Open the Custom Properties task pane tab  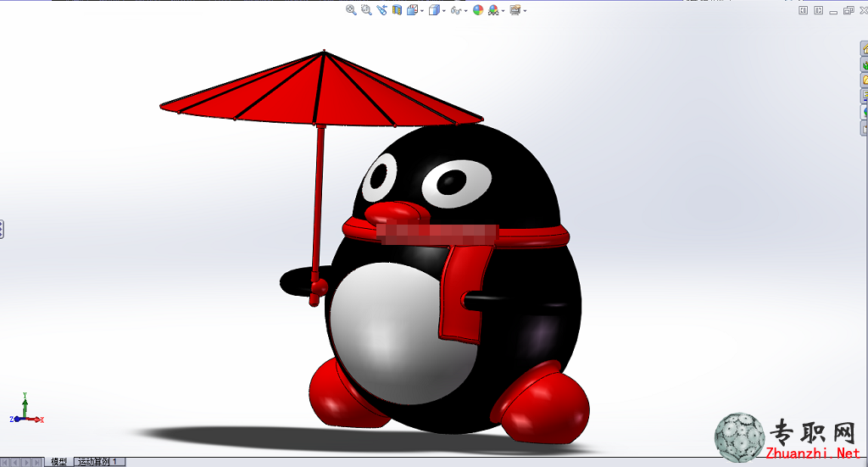pos(864,128)
